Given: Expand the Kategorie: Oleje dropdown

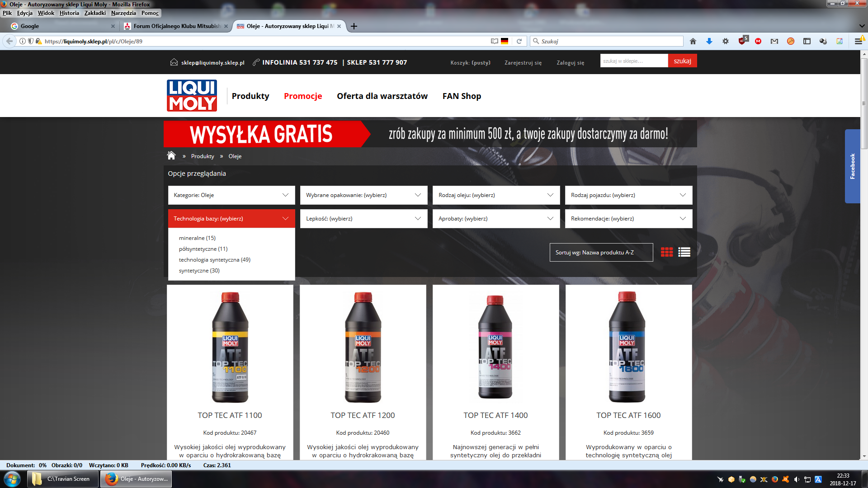Looking at the screenshot, I should pyautogui.click(x=231, y=195).
